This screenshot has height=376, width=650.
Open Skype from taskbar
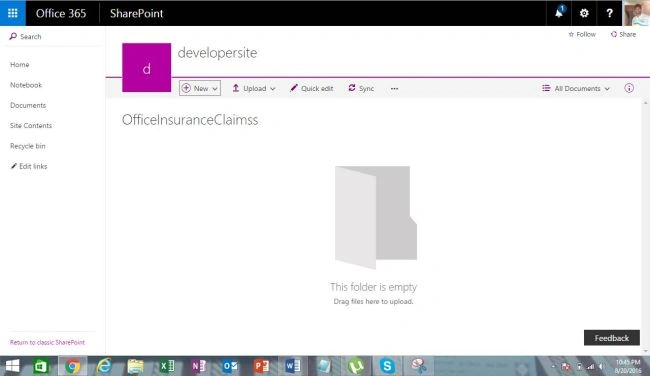point(387,366)
